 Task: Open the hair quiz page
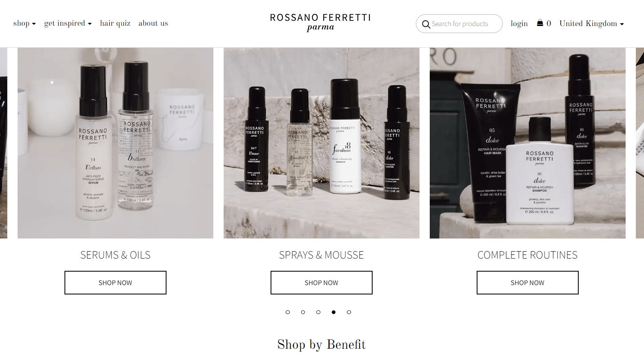(115, 23)
